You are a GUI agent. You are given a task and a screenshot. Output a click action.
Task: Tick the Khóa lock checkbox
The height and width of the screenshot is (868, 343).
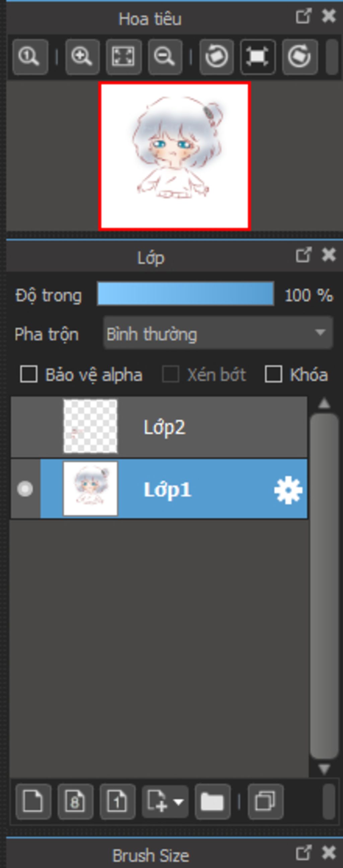273,374
